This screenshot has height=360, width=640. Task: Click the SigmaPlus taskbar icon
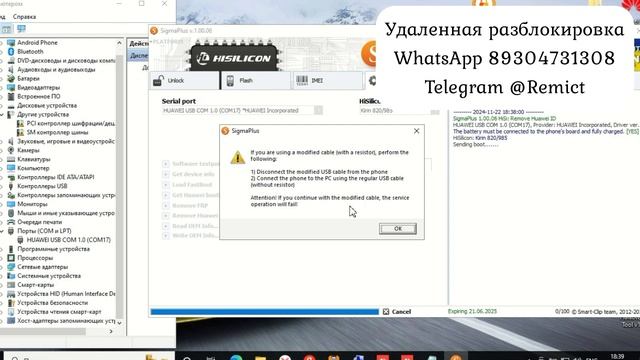456,356
